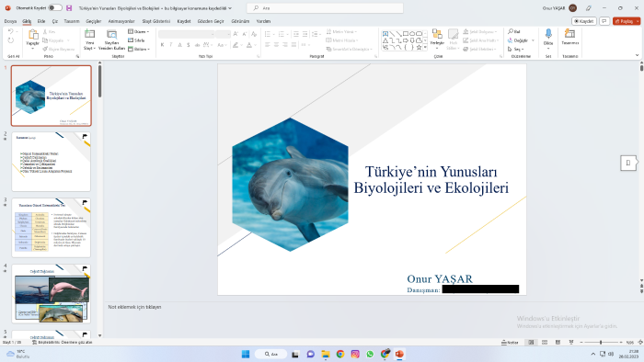This screenshot has height=362, width=644.
Task: Select slide 2 thumbnail in the slide panel
Action: pyautogui.click(x=51, y=162)
